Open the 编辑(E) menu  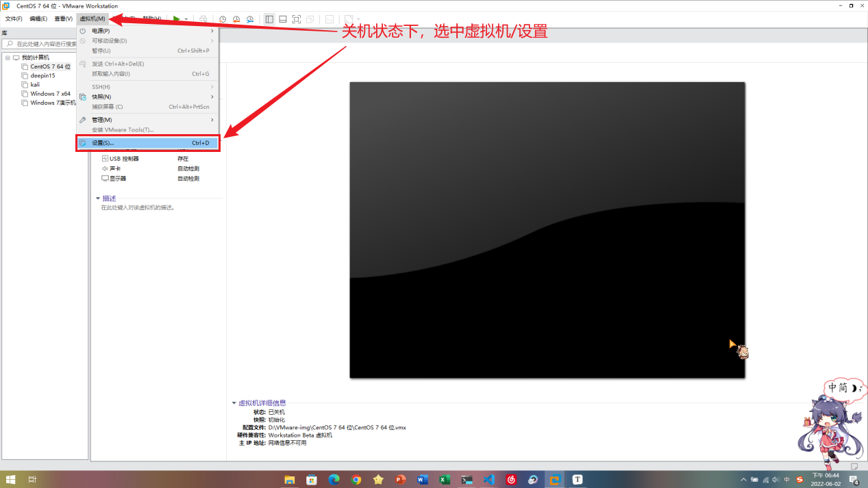pos(38,18)
